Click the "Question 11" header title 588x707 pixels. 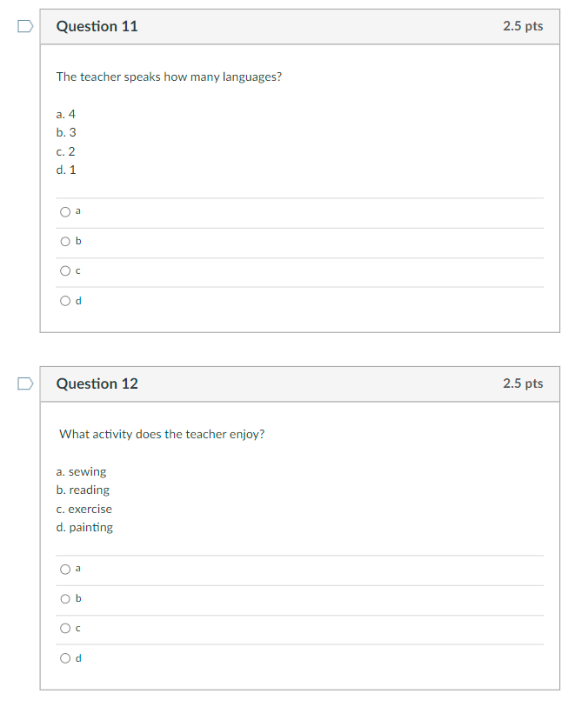click(97, 26)
